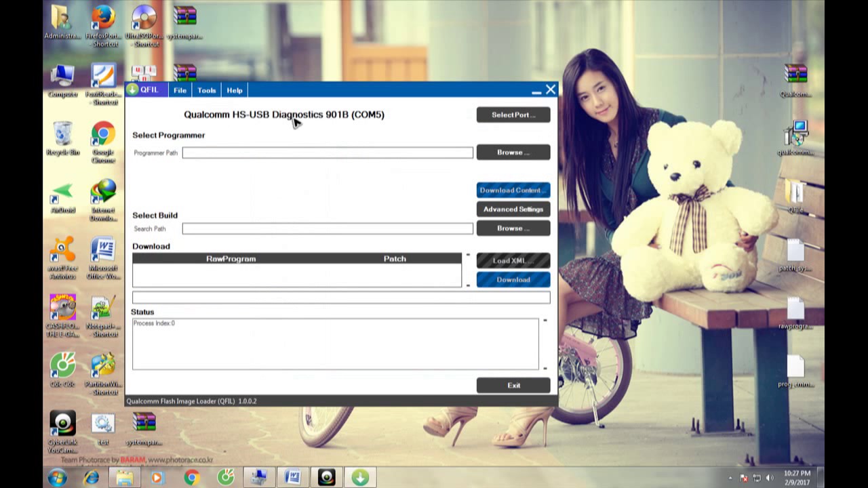Start flashing with the Download button

513,280
